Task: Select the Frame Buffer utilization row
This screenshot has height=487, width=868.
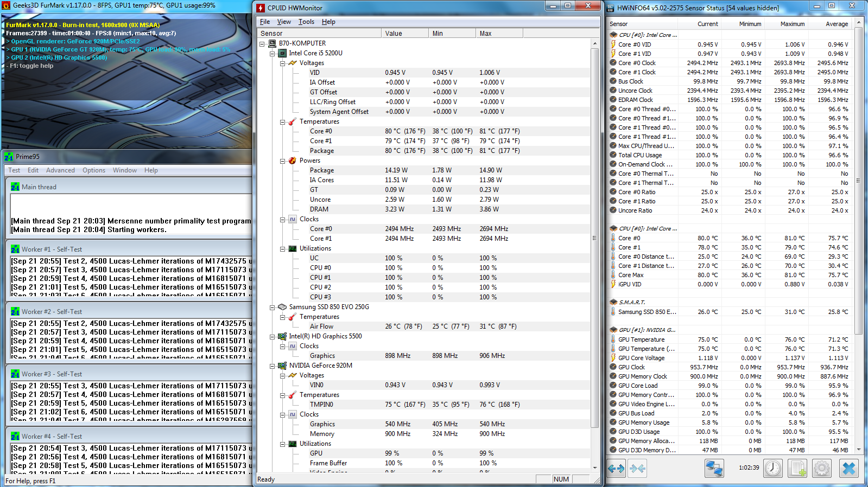Action: coord(424,463)
